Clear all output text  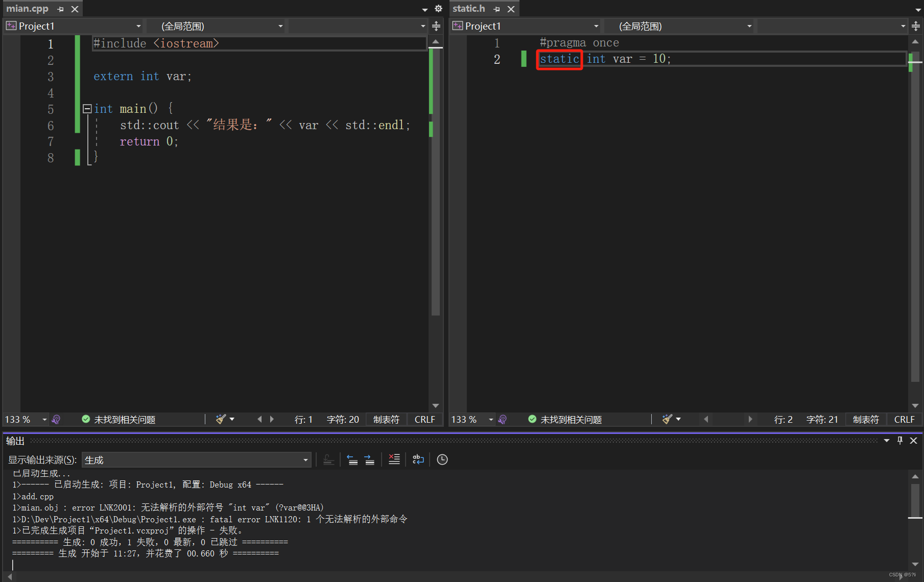(x=394, y=459)
